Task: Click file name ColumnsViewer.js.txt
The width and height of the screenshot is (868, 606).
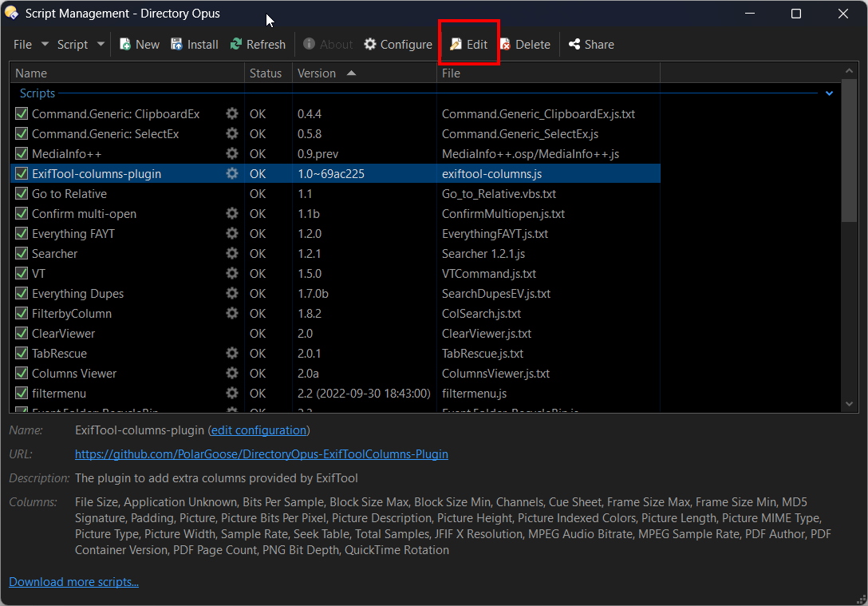Action: coord(495,373)
